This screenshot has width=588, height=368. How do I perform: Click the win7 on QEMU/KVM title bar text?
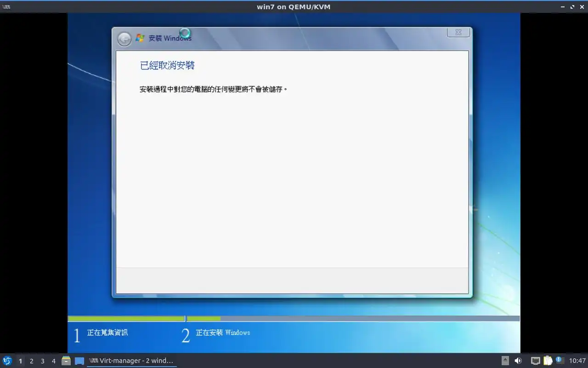[x=294, y=7]
